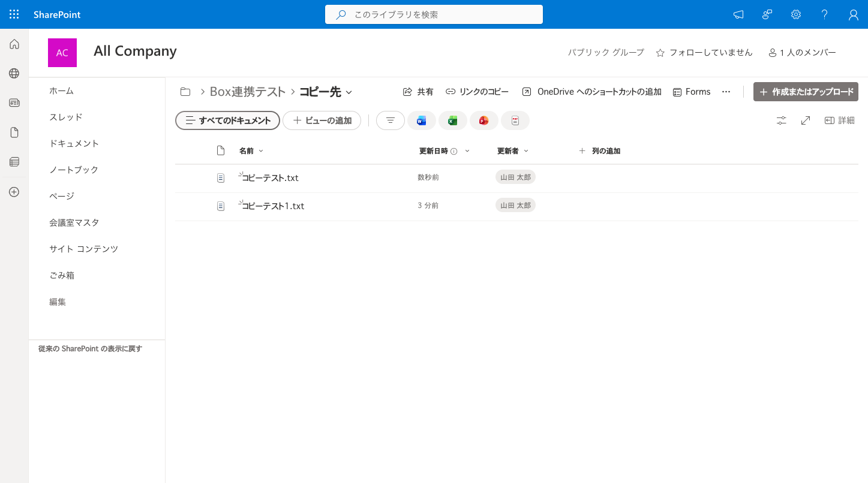
Task: Open file コピーテスト.txt
Action: pos(270,178)
